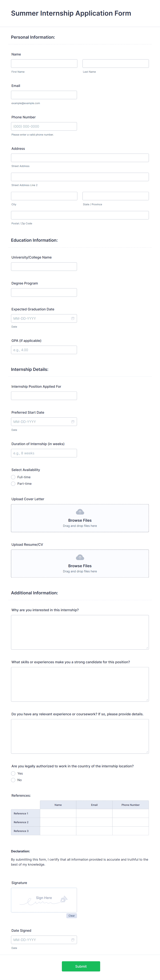Open the Preferred Start Date calendar picker
This screenshot has height=980, width=160.
click(x=73, y=421)
